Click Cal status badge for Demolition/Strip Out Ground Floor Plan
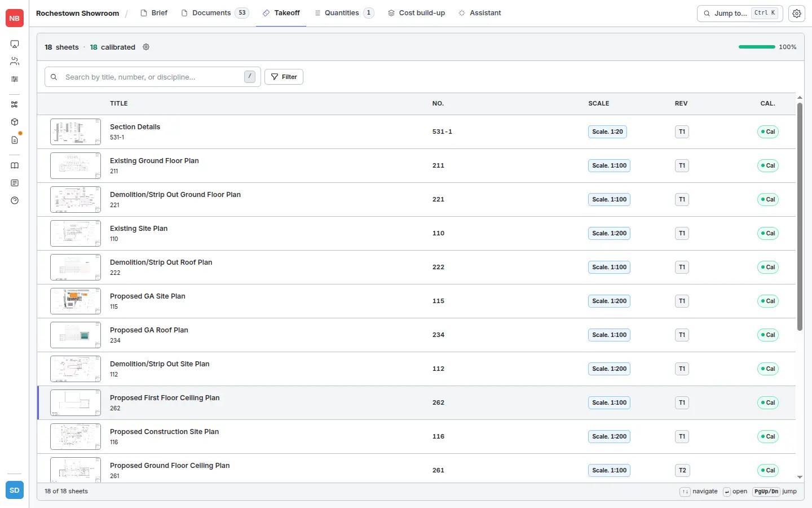Image resolution: width=812 pixels, height=508 pixels. click(767, 199)
